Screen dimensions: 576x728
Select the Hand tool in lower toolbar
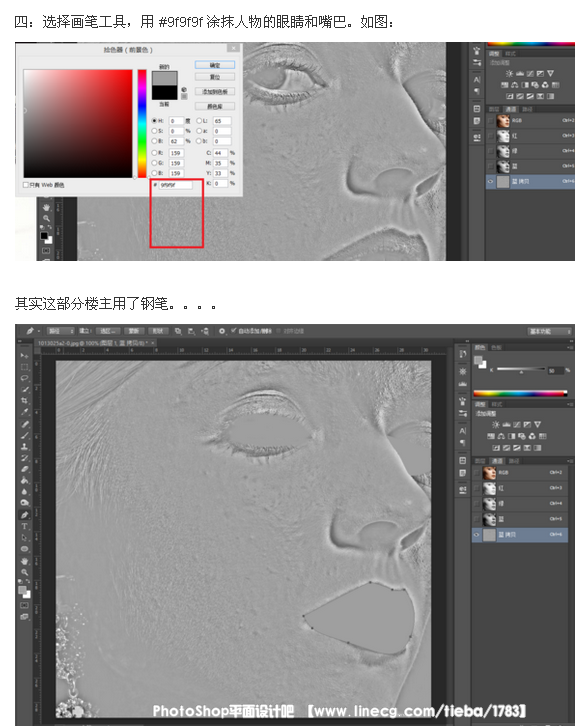[x=24, y=561]
